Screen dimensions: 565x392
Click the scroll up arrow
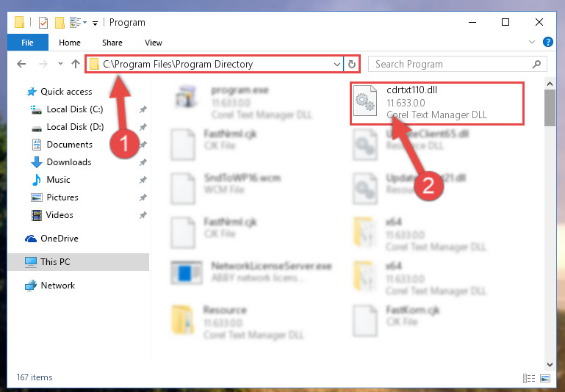(550, 84)
